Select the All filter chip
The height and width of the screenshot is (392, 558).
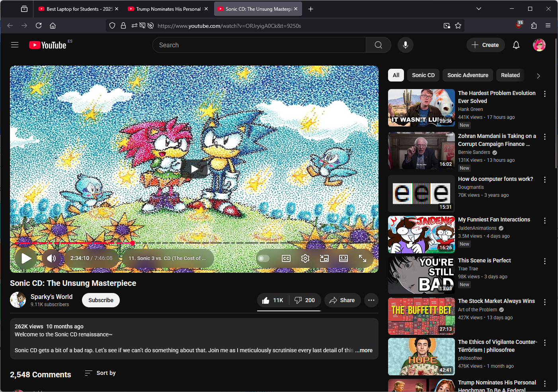tap(396, 75)
